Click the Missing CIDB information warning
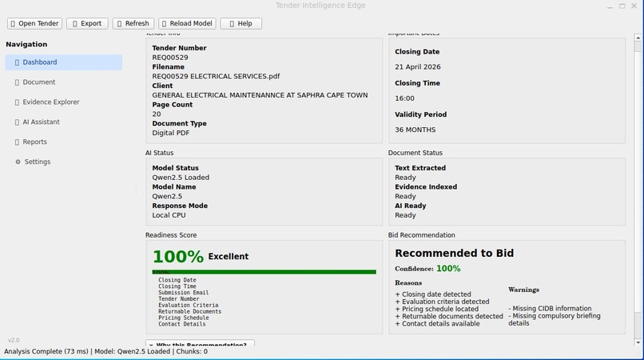The height and width of the screenshot is (360, 644). point(550,309)
